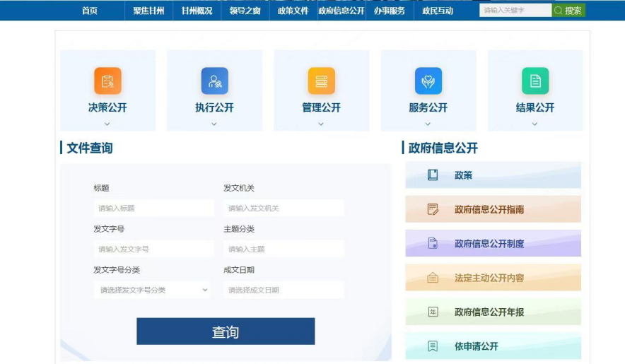Click the document icon beside 政府信息公开制度
Viewport: 625px width, 364px height.
pyautogui.click(x=433, y=243)
